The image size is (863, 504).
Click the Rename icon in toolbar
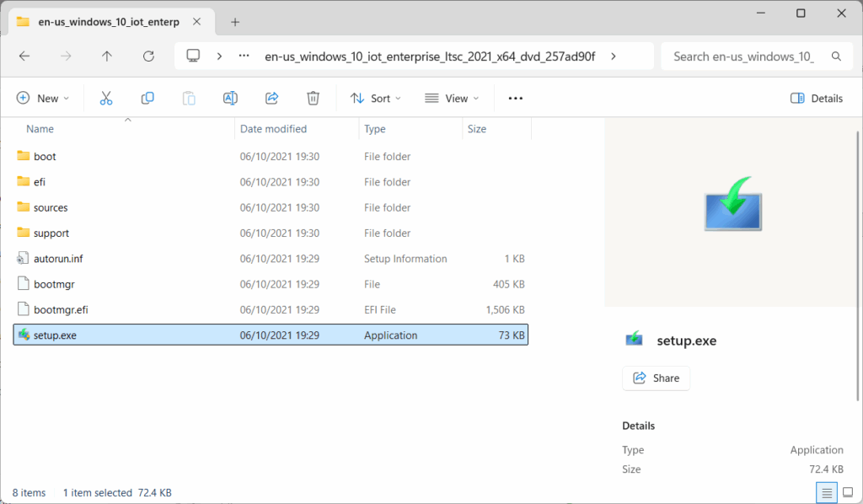[x=230, y=99]
